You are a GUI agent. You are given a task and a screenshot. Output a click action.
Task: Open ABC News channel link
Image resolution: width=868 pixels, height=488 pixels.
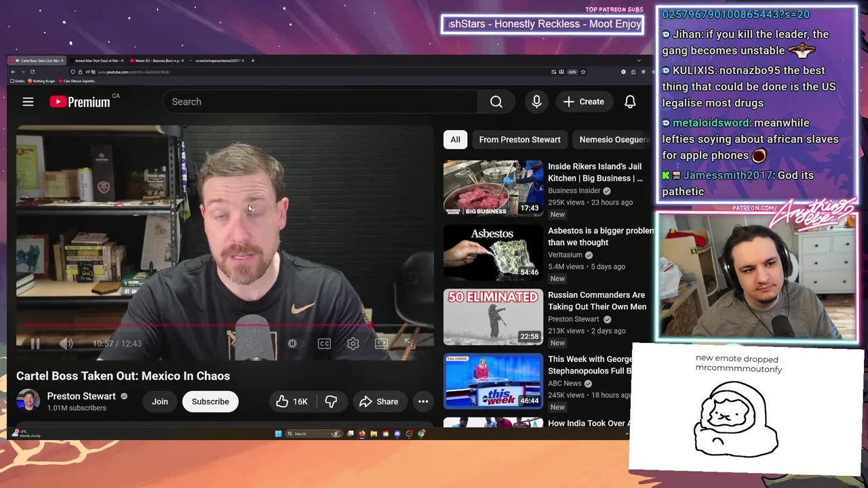(x=565, y=384)
